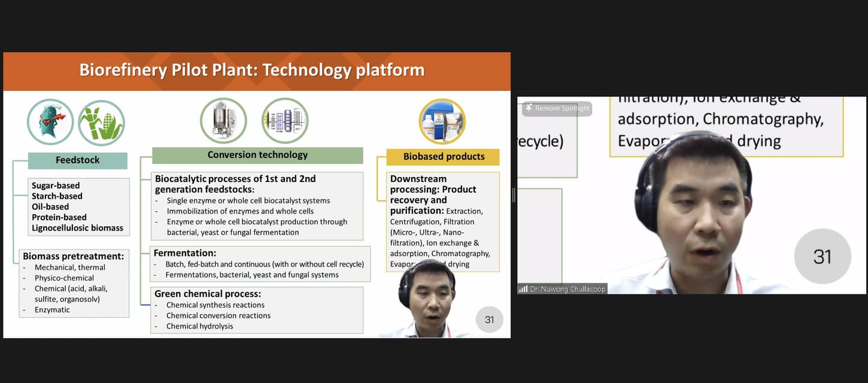868x383 pixels.
Task: Click the Sugar-based line
Action: (56, 186)
